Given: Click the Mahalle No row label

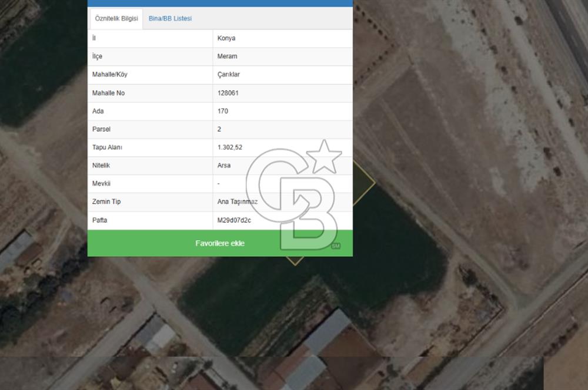Looking at the screenshot, I should (108, 93).
